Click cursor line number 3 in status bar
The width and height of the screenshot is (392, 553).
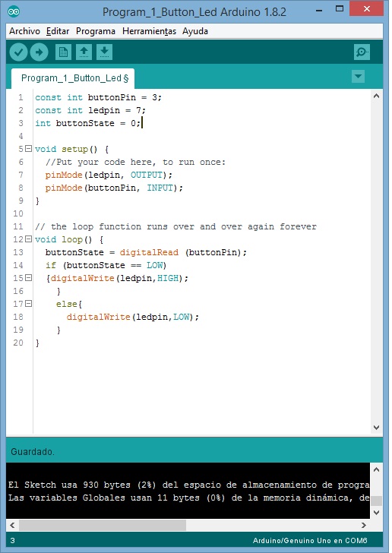(x=13, y=540)
